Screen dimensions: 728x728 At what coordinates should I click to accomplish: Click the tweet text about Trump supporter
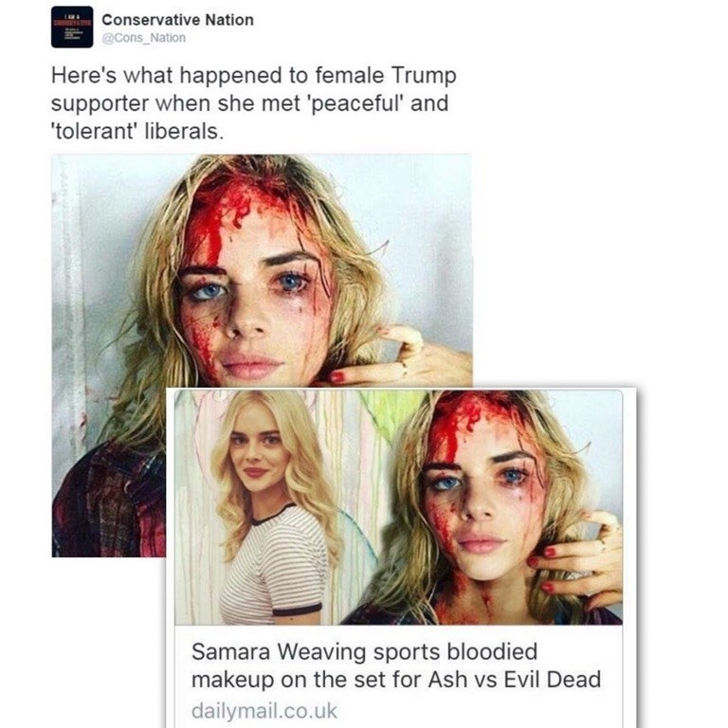coord(254,103)
